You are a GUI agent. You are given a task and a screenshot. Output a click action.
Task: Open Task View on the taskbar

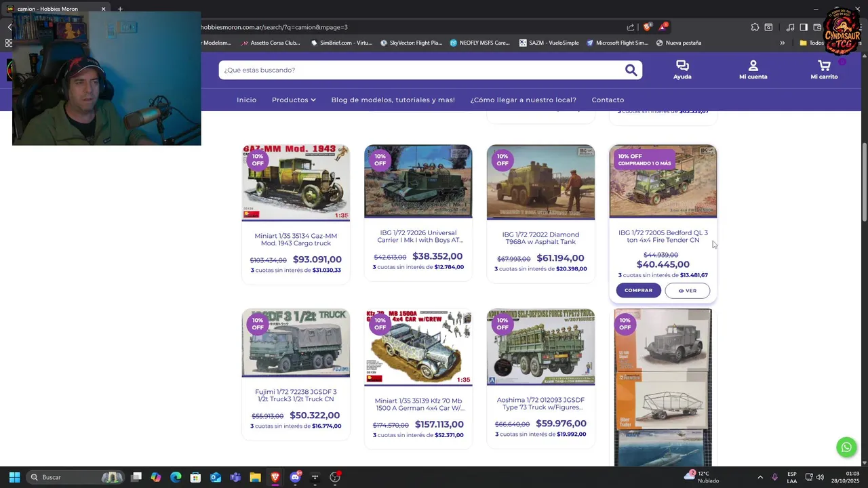click(x=136, y=477)
